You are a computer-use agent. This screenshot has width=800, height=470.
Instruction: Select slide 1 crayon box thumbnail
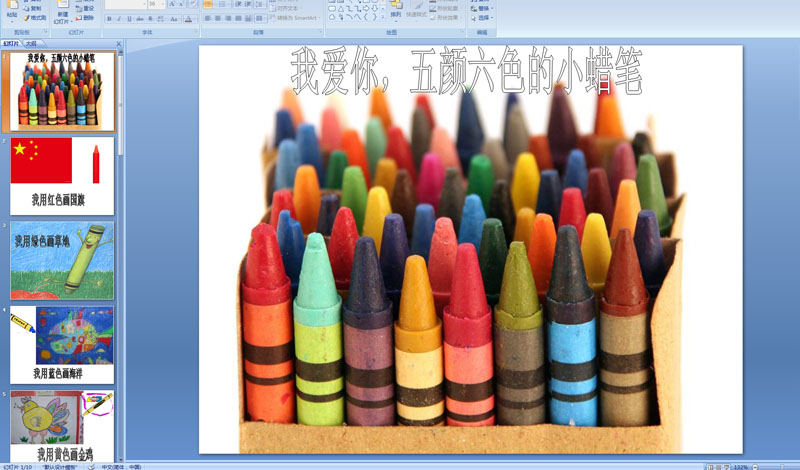(62, 91)
